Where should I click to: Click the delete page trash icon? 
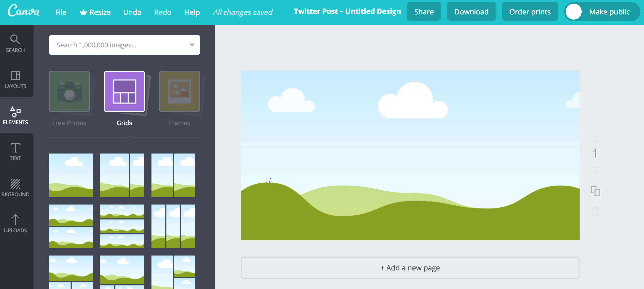(x=595, y=211)
